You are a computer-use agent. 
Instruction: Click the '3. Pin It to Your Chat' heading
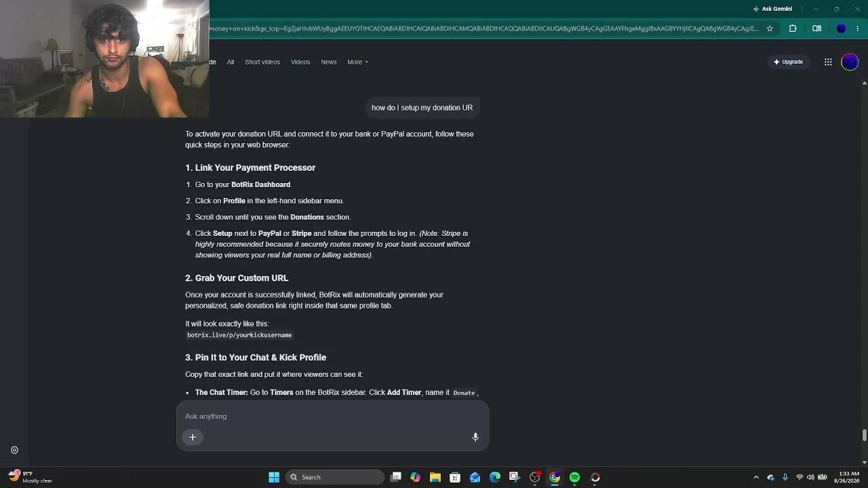(x=256, y=357)
